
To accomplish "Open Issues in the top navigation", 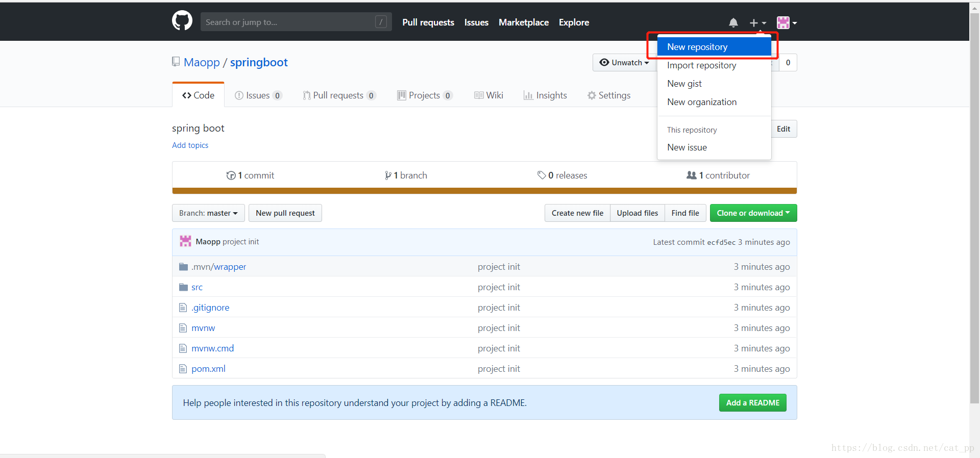I will click(476, 22).
